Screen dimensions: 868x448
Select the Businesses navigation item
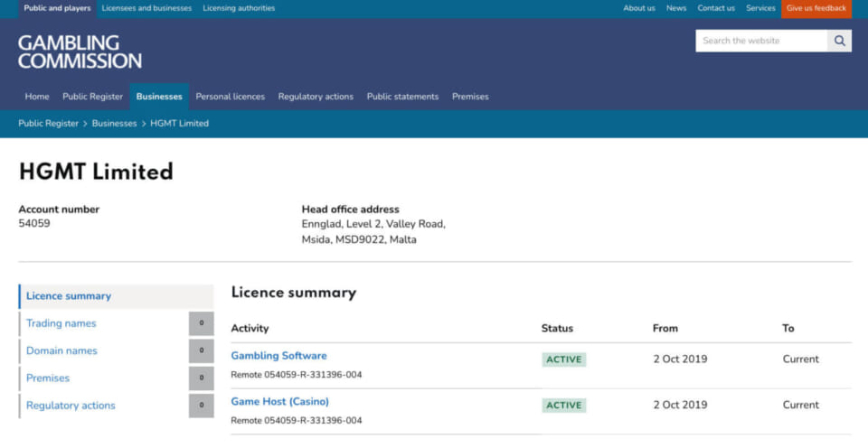coord(159,97)
